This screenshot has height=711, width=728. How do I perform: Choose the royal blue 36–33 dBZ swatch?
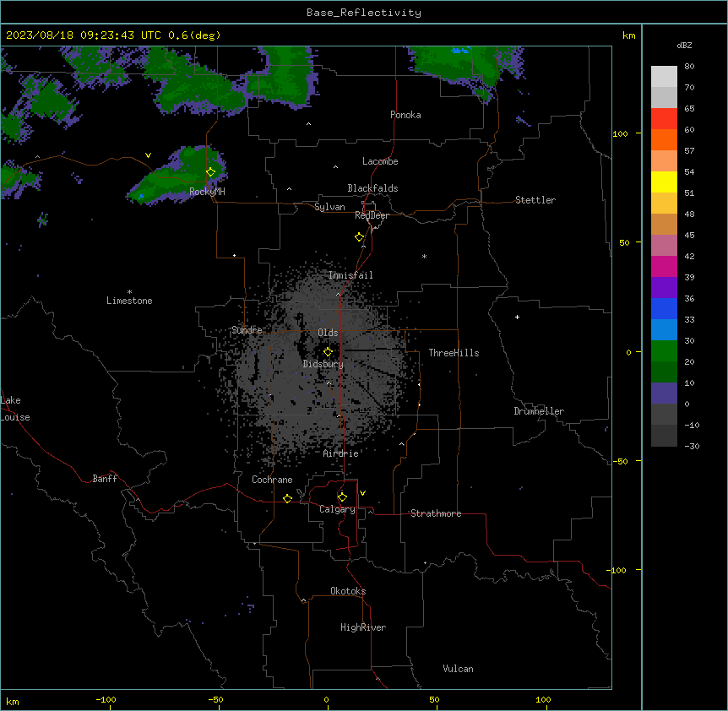coord(664,309)
